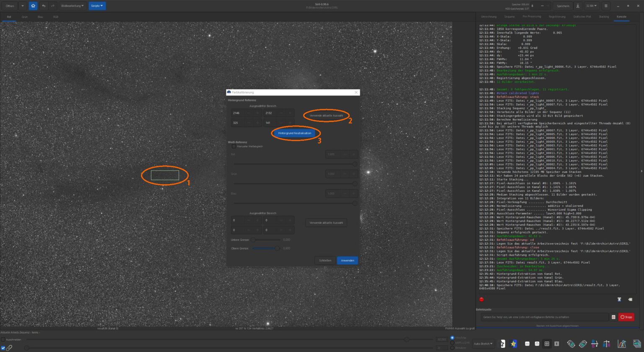644x352 pixels.
Task: Clear the console log with erase icon
Action: tap(630, 299)
